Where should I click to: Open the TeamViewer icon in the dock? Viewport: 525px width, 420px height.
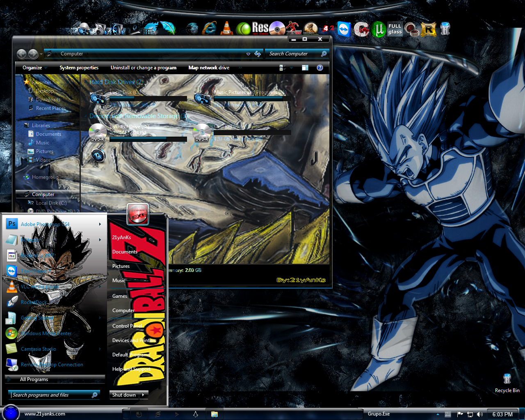[x=344, y=29]
